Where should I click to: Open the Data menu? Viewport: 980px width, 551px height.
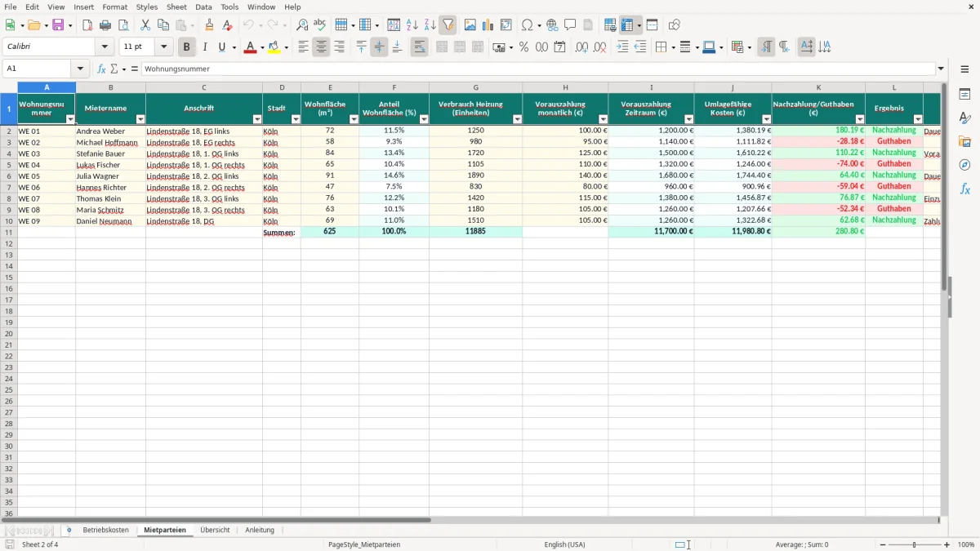[203, 7]
